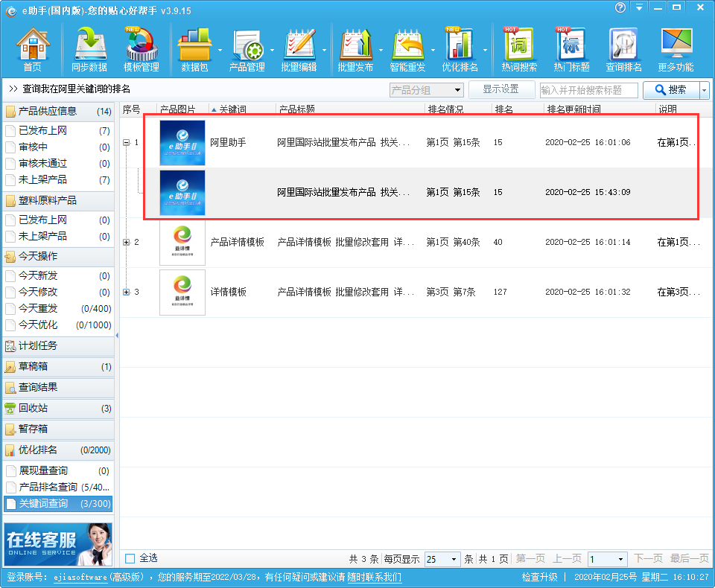
Task: Launch 批量发布 batch publish tool
Action: 355,50
